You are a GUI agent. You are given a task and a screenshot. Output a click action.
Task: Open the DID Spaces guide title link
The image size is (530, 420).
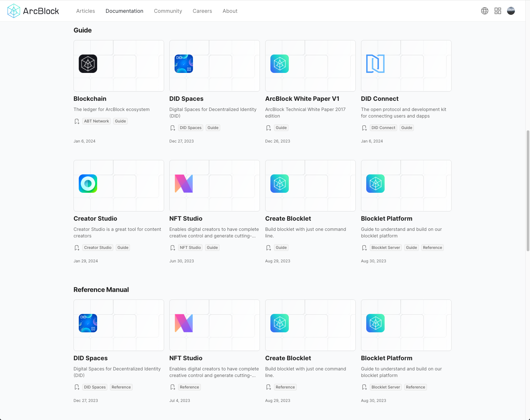186,99
